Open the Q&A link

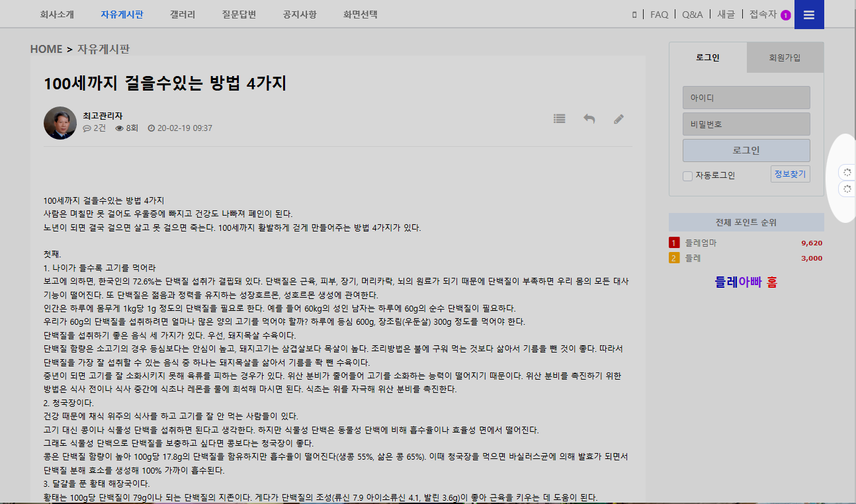(x=693, y=15)
